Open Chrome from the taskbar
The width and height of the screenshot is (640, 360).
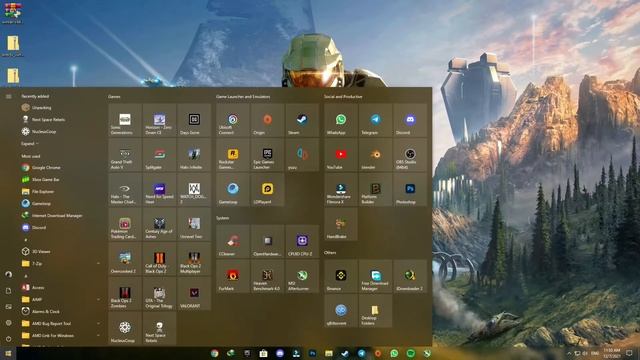[x=214, y=353]
